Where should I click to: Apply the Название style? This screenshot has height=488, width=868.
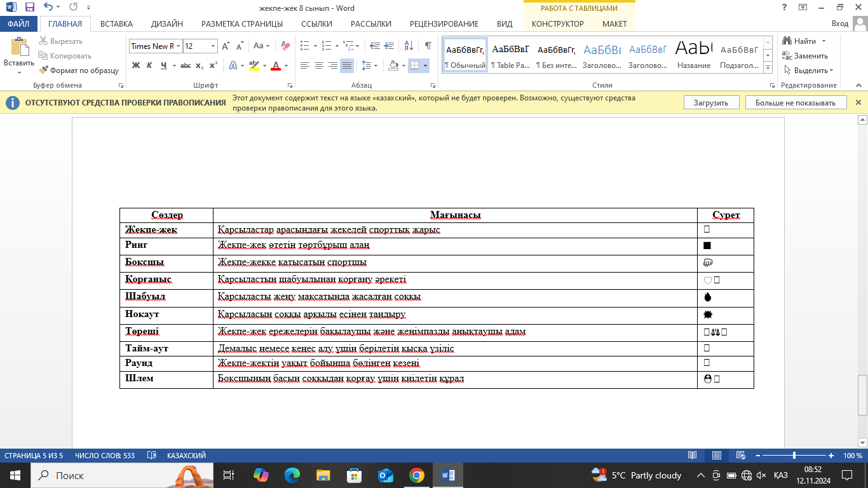pyautogui.click(x=694, y=55)
